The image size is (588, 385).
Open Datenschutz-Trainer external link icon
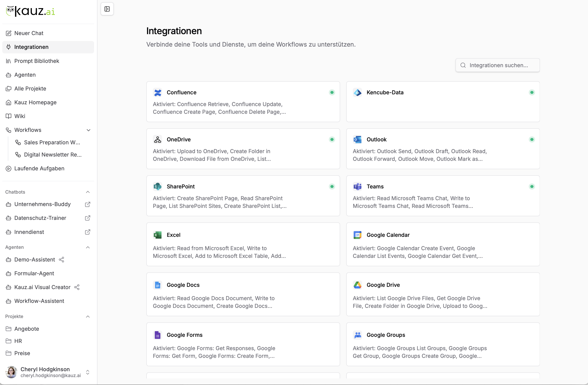pos(88,218)
